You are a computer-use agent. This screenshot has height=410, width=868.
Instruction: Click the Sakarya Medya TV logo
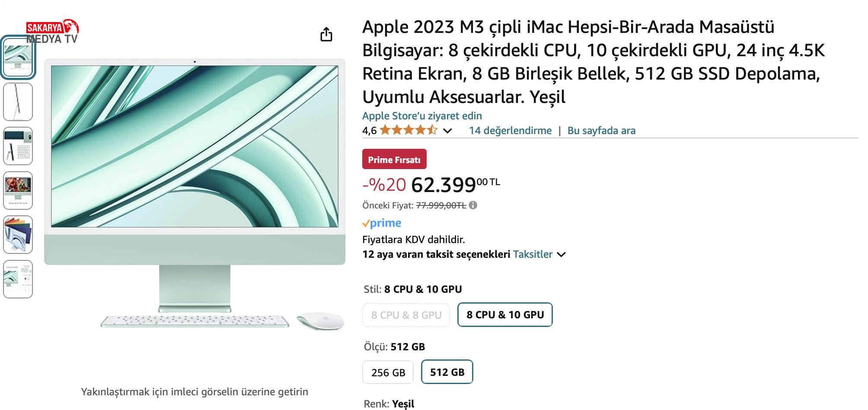(53, 32)
